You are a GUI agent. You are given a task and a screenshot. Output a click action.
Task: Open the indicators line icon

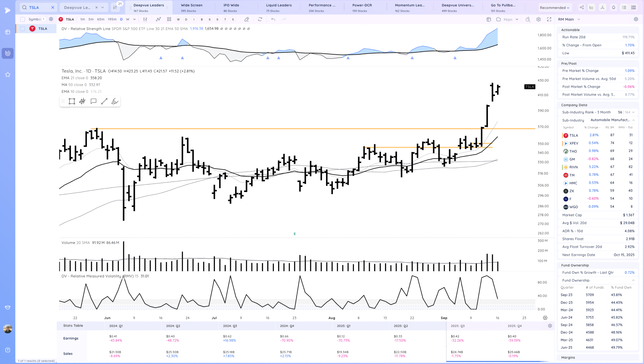click(x=158, y=19)
